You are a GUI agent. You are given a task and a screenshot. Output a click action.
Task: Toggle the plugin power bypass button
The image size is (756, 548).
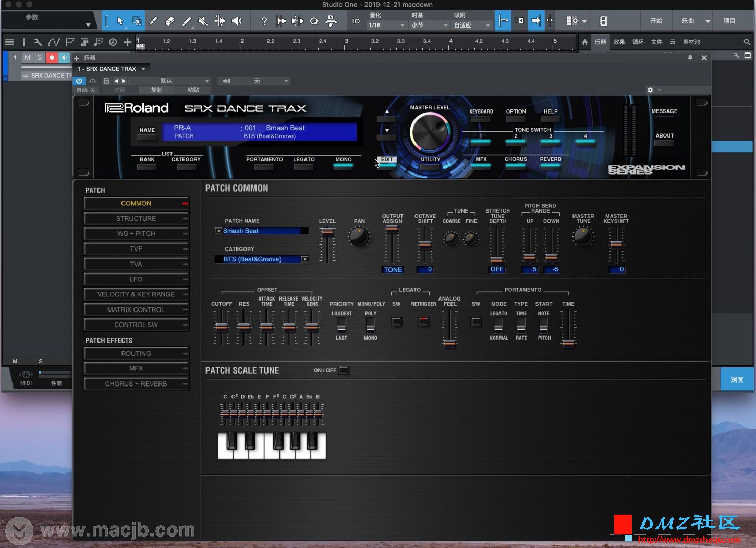[x=79, y=81]
